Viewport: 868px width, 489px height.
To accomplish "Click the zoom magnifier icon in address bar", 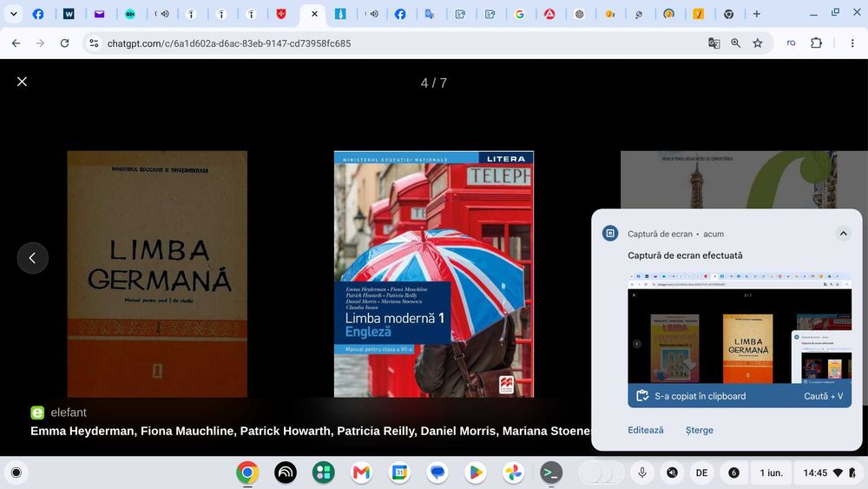I will pyautogui.click(x=736, y=43).
